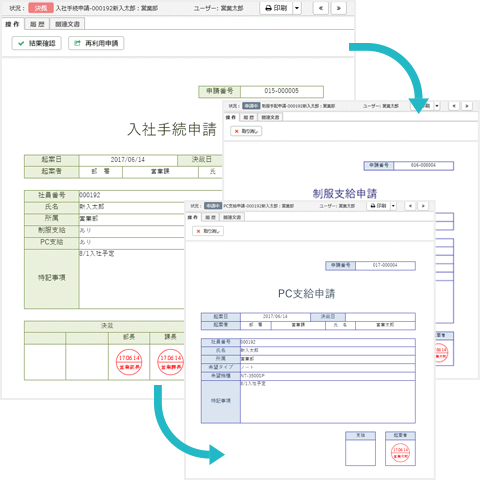The width and height of the screenshot is (480, 480).
Task: Go to the next document in the 制服支給申請 window
Action: (467, 106)
